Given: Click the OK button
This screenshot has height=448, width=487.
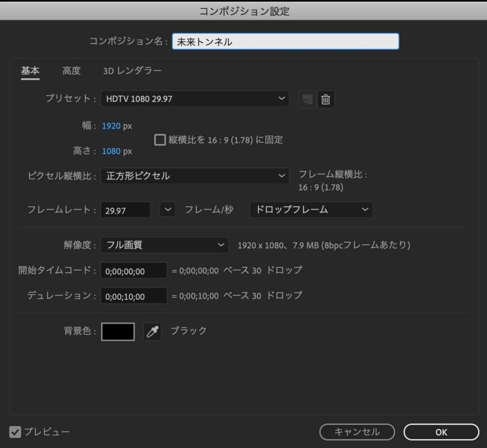Looking at the screenshot, I should (x=441, y=432).
